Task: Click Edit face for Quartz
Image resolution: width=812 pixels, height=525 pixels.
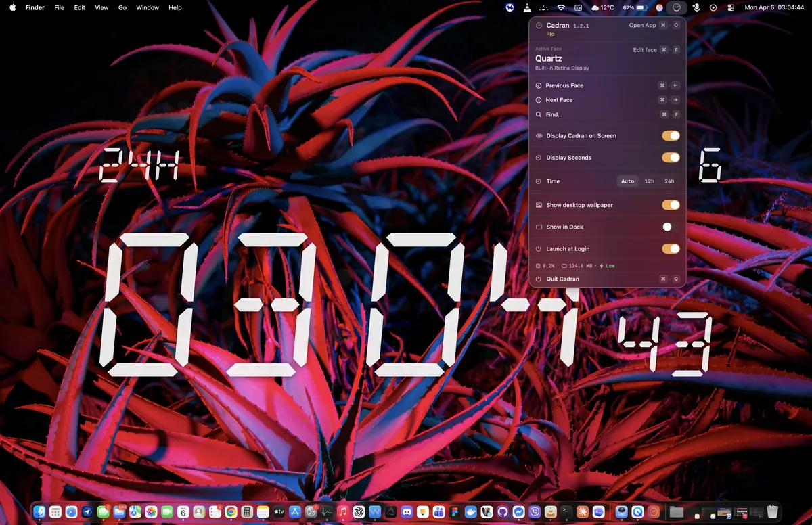Action: pos(645,50)
